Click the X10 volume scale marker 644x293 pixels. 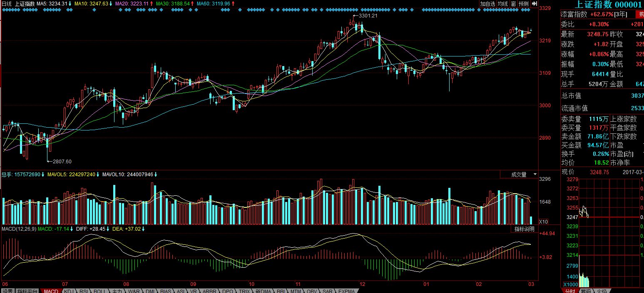544,222
